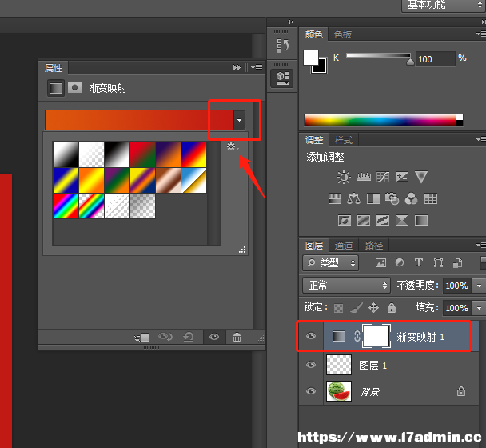Image resolution: width=486 pixels, height=448 pixels.
Task: Toggle lock position
Action: [x=373, y=308]
